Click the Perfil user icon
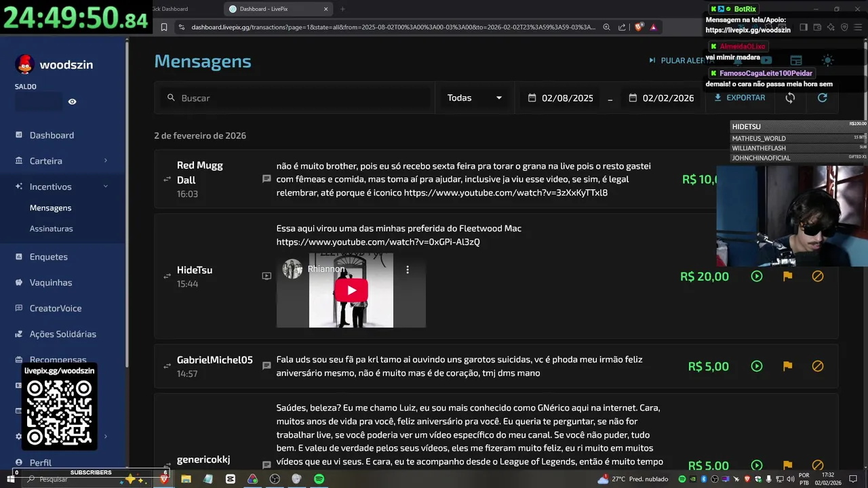This screenshot has width=868, height=488. pos(19,463)
